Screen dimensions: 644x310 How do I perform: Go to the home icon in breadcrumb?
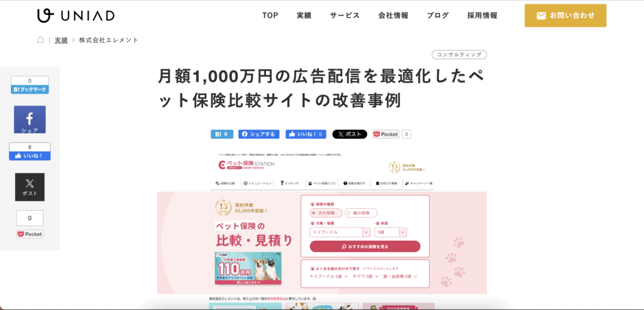[41, 40]
